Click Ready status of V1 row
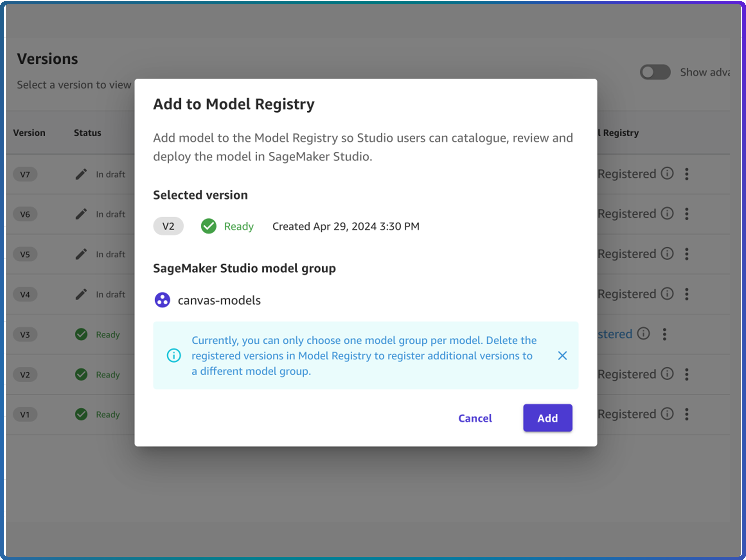This screenshot has width=746, height=560. (108, 414)
